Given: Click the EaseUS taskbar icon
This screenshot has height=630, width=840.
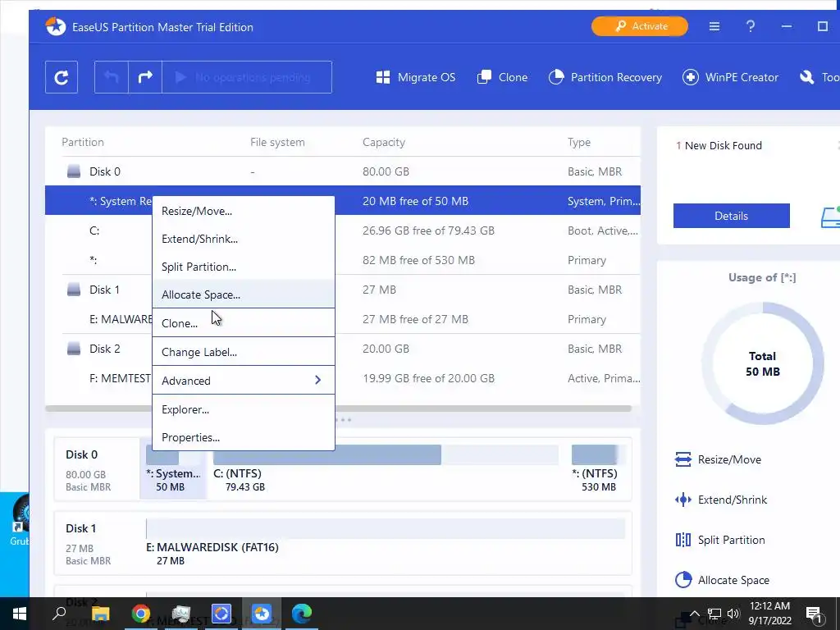Looking at the screenshot, I should tap(262, 614).
